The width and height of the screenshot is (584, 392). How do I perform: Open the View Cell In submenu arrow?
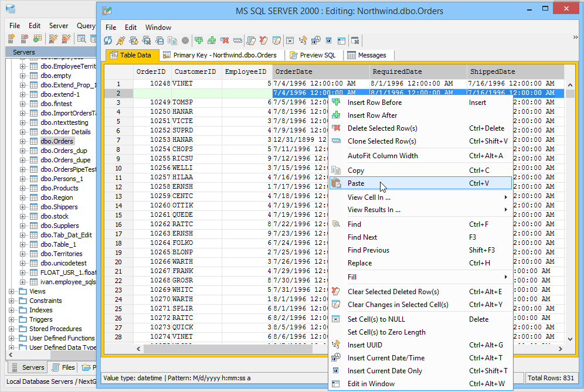(506, 197)
